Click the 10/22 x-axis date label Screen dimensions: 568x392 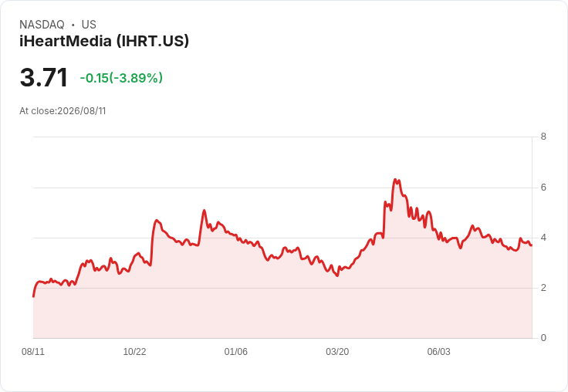pos(134,351)
